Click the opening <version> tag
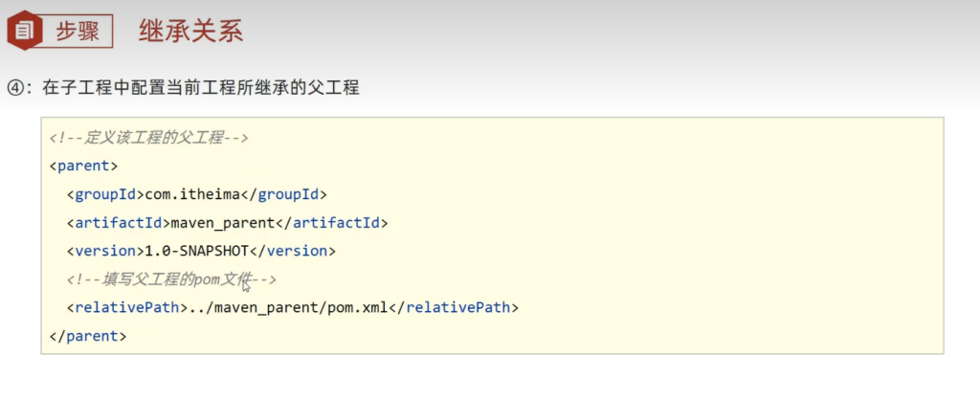Image resolution: width=980 pixels, height=400 pixels. click(x=105, y=251)
